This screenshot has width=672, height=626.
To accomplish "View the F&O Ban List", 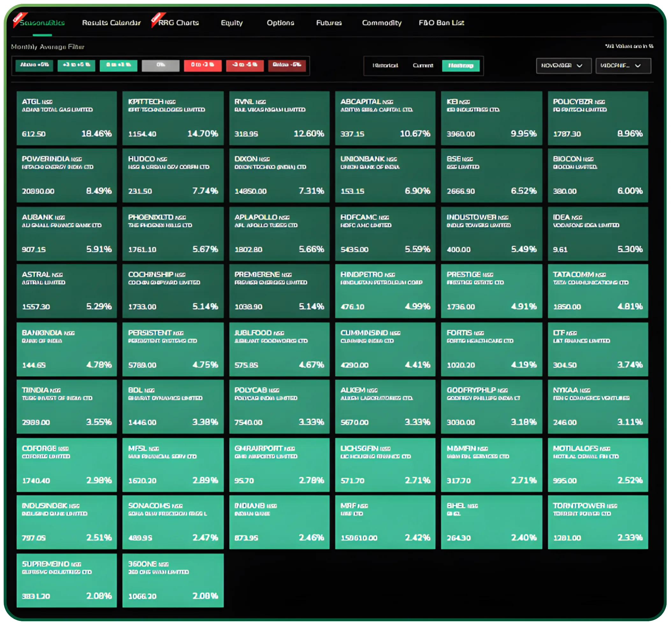I will (442, 23).
